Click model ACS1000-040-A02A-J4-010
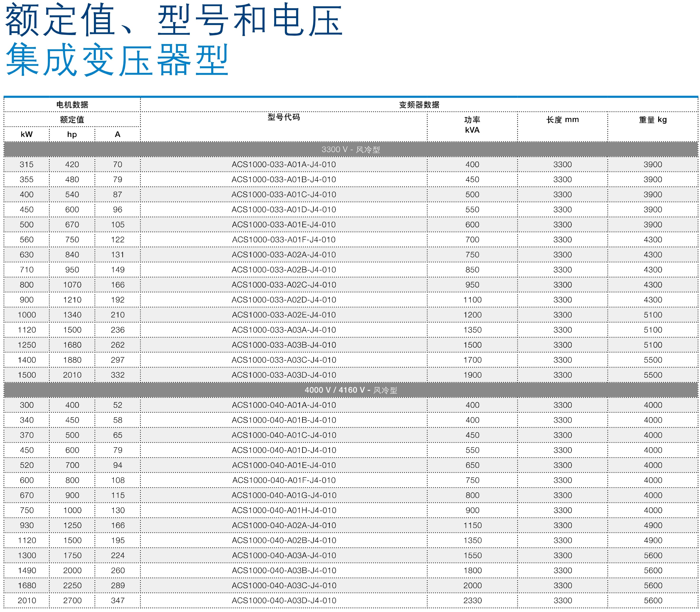This screenshot has height=612, width=700. coord(284,525)
